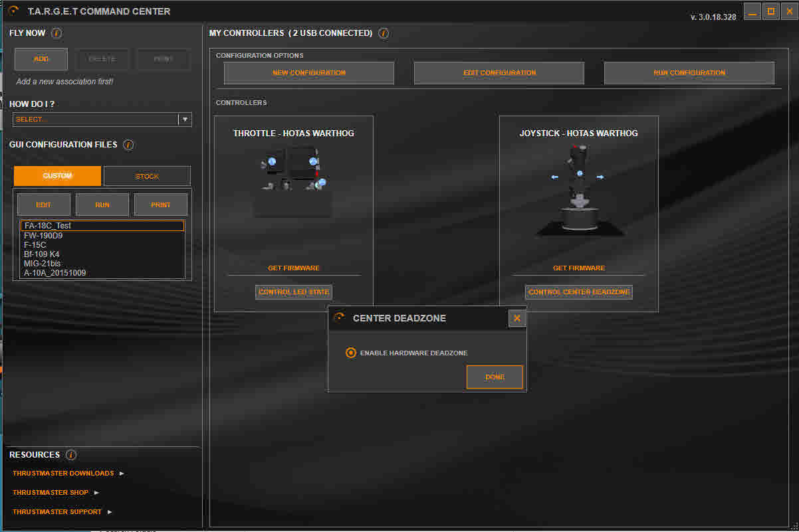Click Get Firmware for the joystick
This screenshot has height=532, width=799.
click(x=579, y=268)
